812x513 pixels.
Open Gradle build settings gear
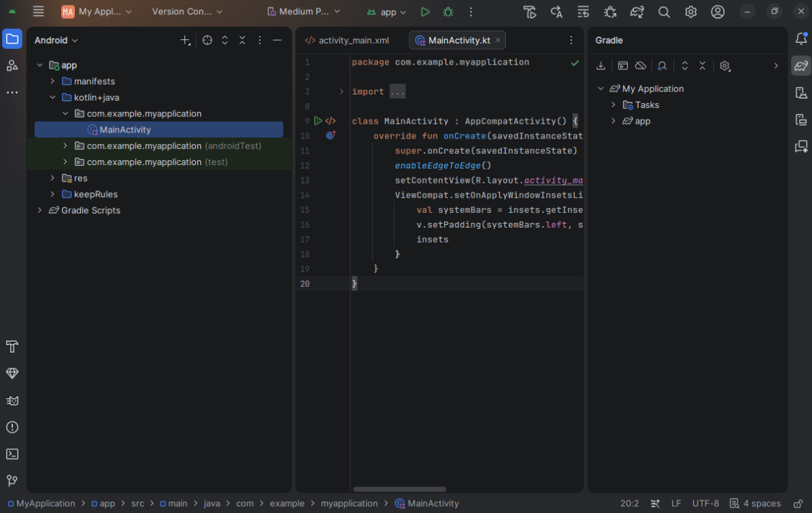click(724, 66)
